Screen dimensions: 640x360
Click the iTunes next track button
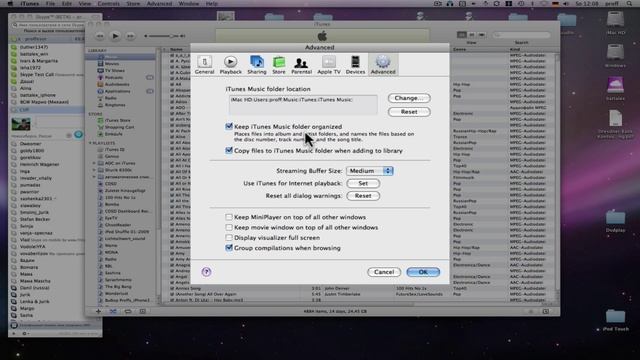point(130,36)
